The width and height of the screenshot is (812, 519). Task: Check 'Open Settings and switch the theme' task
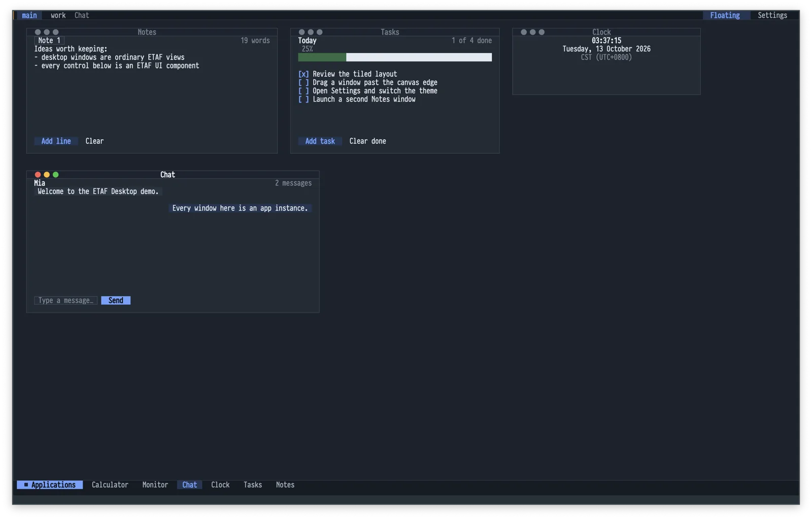click(x=303, y=91)
